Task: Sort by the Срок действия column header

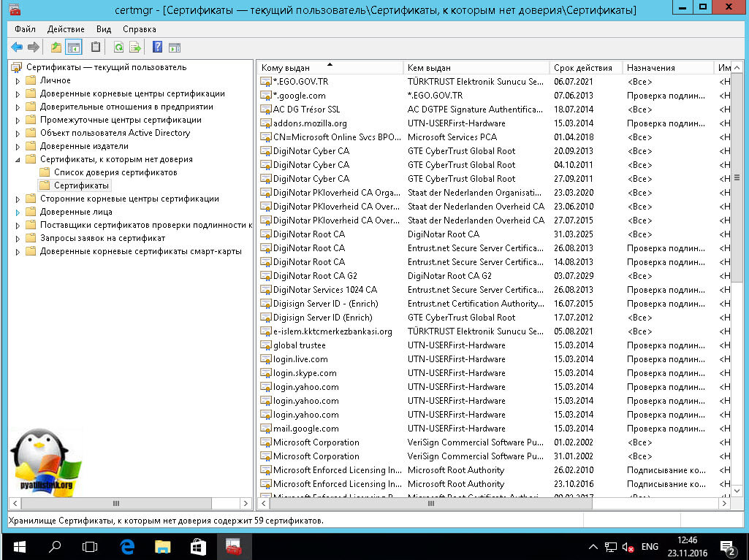Action: [582, 68]
